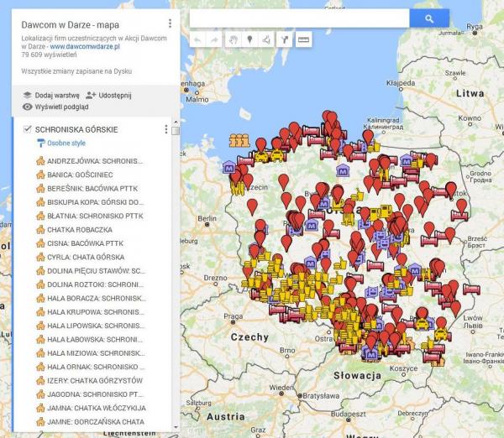Screen dimensions: 504x438
Task: Open the map options three-dot menu
Action: tap(170, 23)
